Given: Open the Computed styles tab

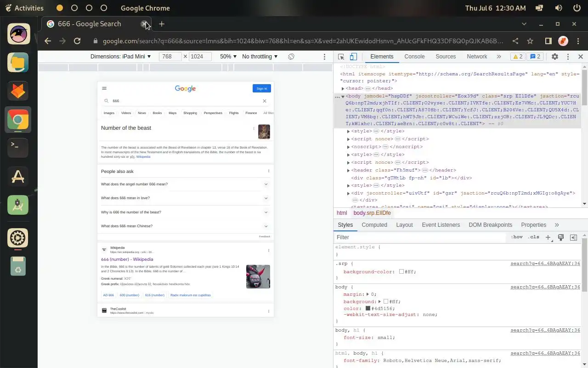Looking at the screenshot, I should click(374, 225).
